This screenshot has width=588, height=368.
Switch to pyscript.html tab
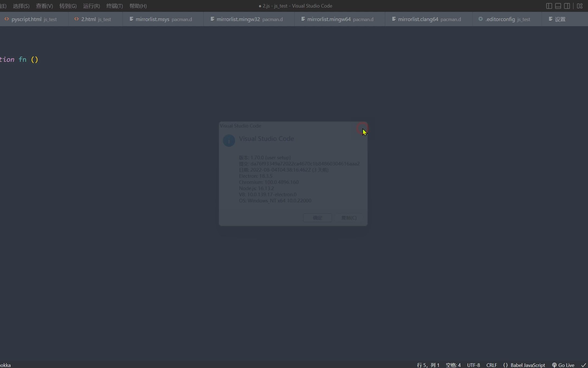(34, 19)
